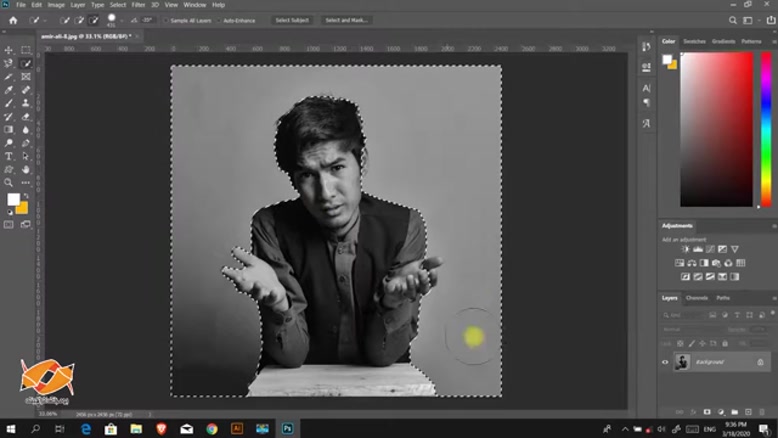Open Brave browser from the taskbar

(160, 428)
